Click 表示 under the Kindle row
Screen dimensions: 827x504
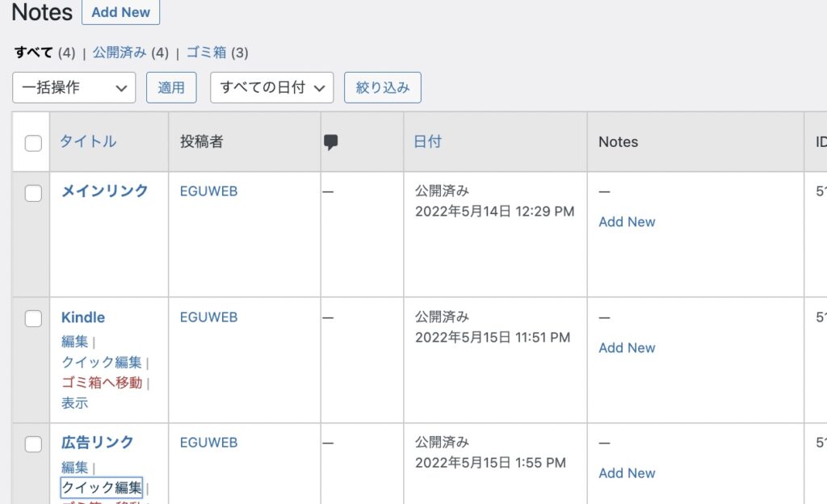(x=74, y=402)
